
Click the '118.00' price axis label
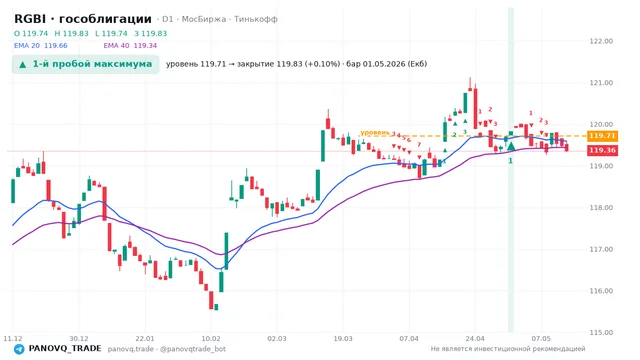click(601, 208)
